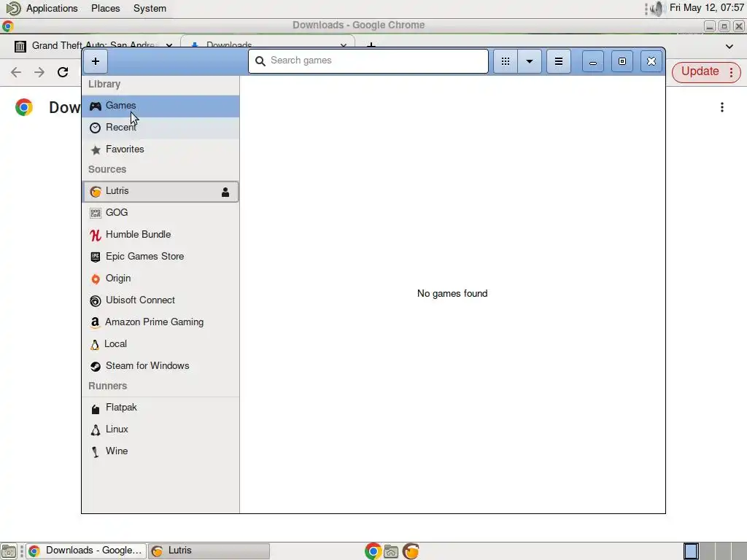The width and height of the screenshot is (747, 560).
Task: Go forward in Chrome
Action: click(39, 72)
